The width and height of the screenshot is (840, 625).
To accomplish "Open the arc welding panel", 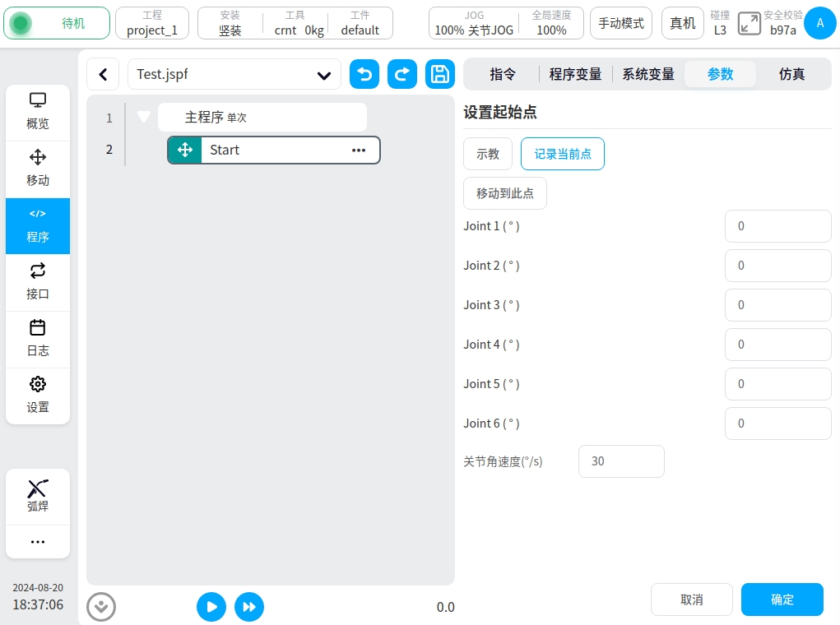I will [38, 496].
